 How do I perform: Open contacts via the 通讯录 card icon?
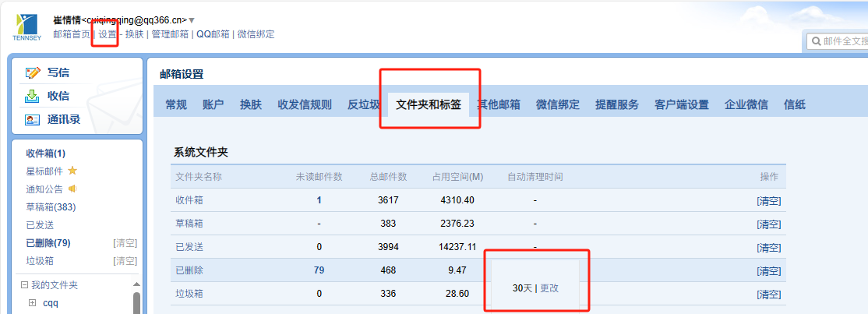pos(32,120)
